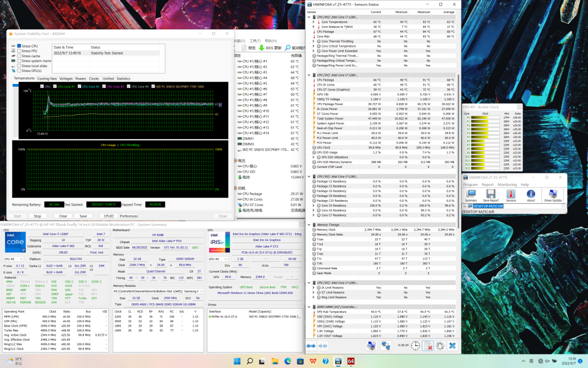Click the CPUID button
The width and height of the screenshot is (588, 368).
pos(109,216)
